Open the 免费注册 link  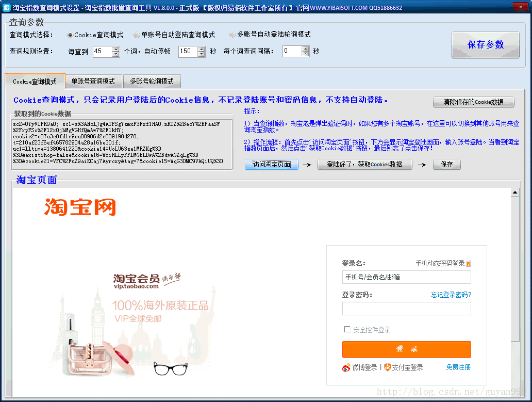[x=458, y=367]
